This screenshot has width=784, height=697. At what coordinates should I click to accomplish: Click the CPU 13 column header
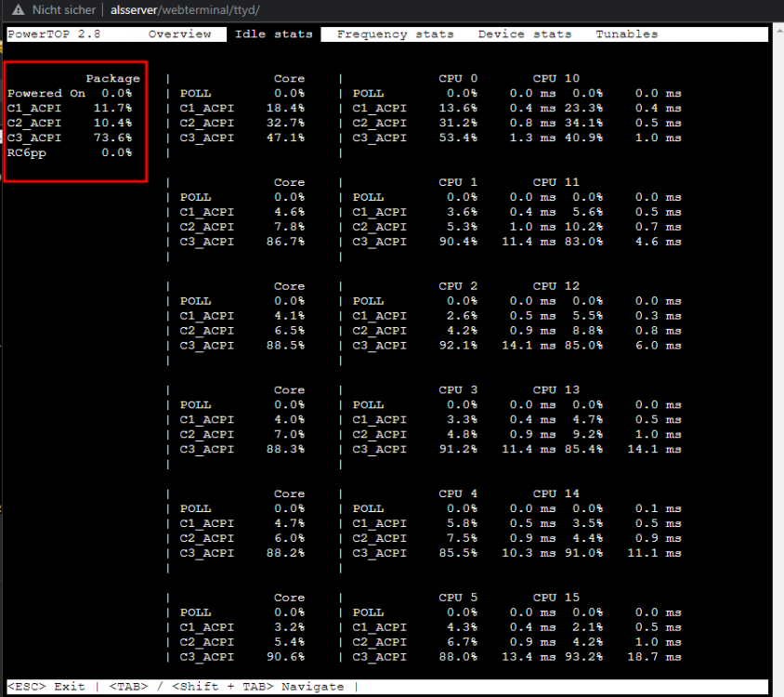(556, 389)
